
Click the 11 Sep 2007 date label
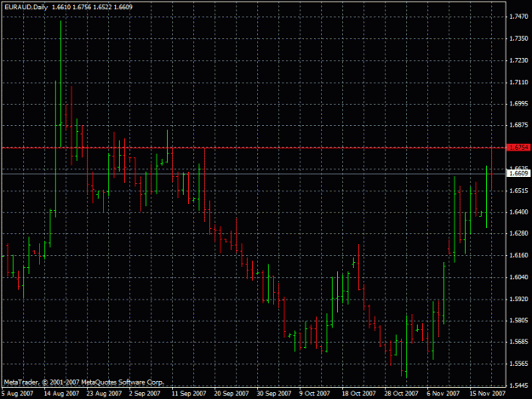189,393
